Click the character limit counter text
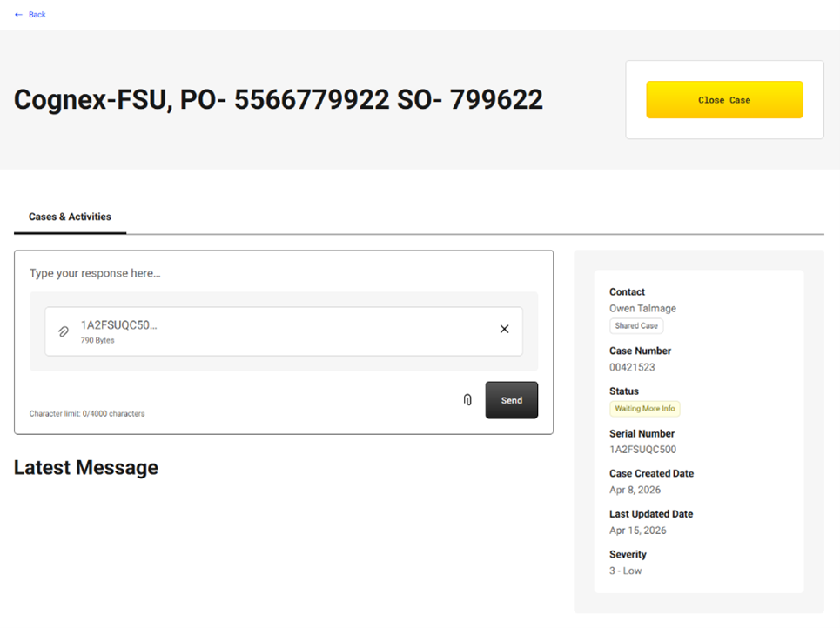Screen dimensions: 840x628 pos(87,414)
